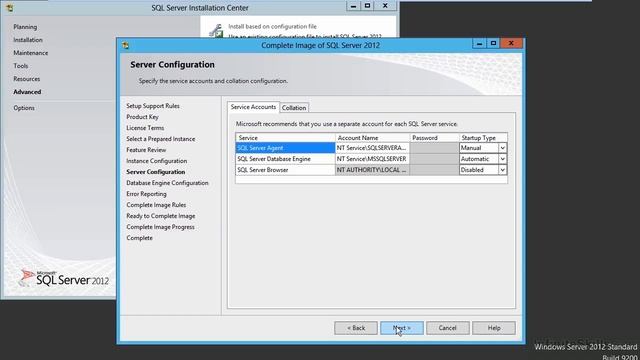Click the NT Service\SQLSERVERA... account name cell

pos(372,148)
